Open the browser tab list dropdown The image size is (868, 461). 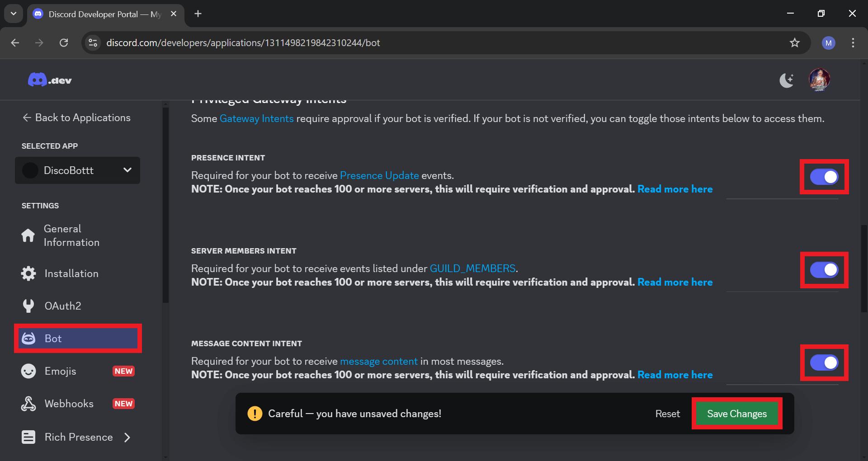[x=13, y=14]
